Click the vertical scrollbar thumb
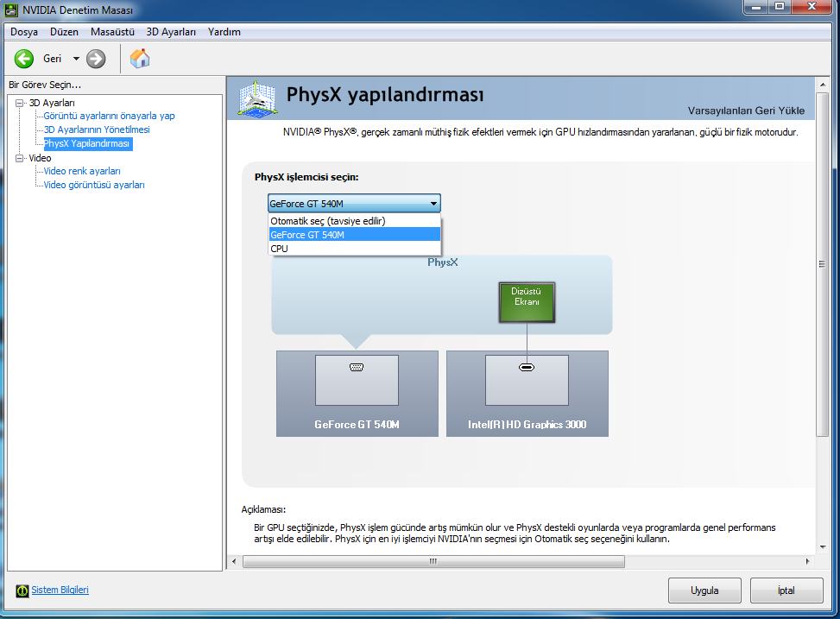The height and width of the screenshot is (619, 840). 823,264
